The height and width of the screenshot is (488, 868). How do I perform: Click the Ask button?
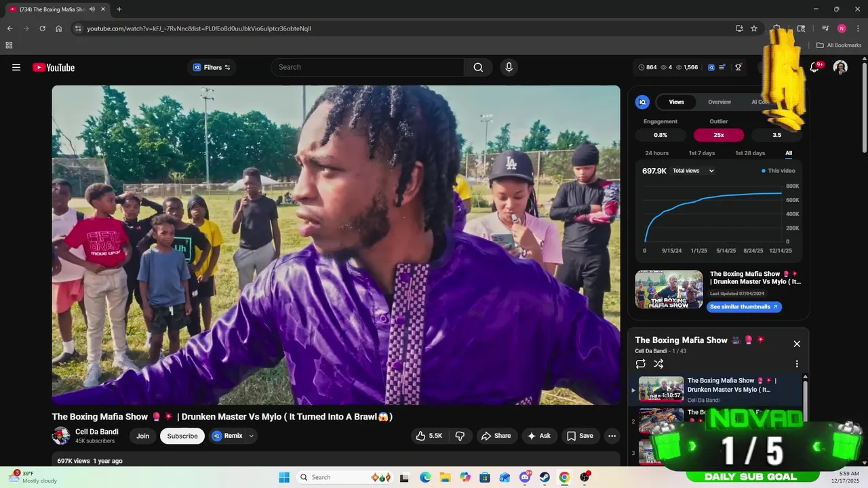coord(539,436)
